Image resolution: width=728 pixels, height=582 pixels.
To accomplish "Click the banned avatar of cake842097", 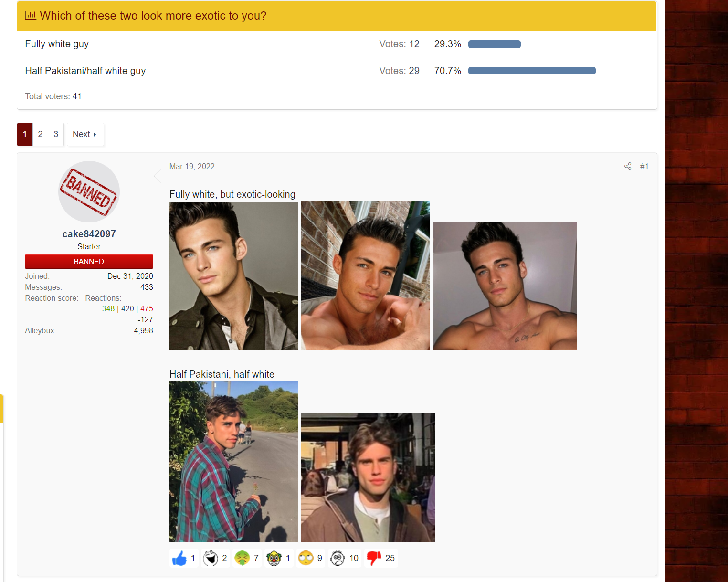I will coord(89,191).
